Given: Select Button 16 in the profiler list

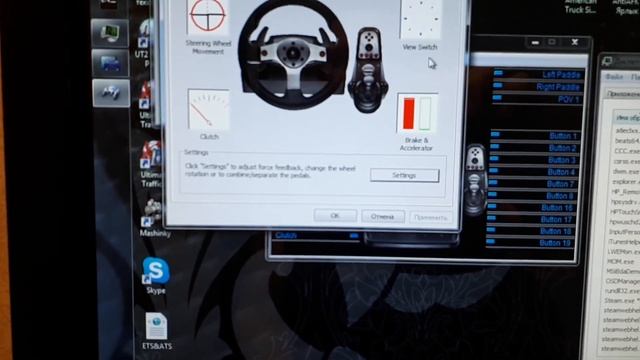Looking at the screenshot, I should click(532, 208).
